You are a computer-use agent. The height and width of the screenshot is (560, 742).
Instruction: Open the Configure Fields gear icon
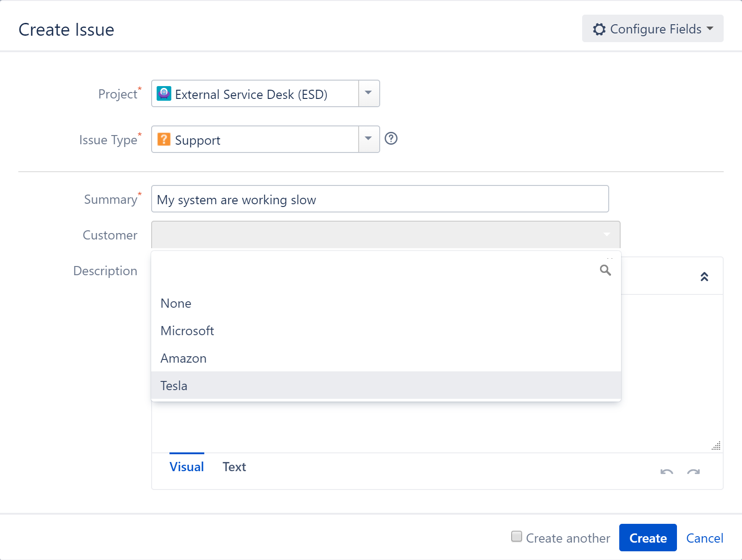tap(600, 29)
